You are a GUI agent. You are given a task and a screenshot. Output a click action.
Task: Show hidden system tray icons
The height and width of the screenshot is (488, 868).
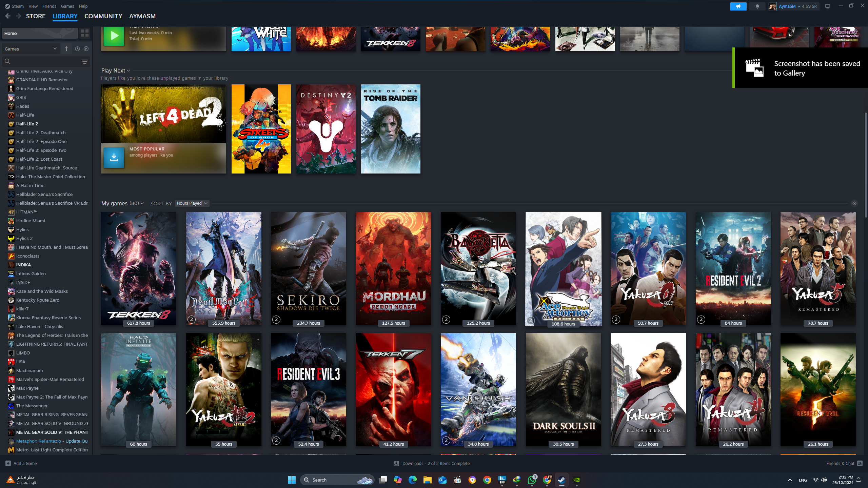pos(790,480)
